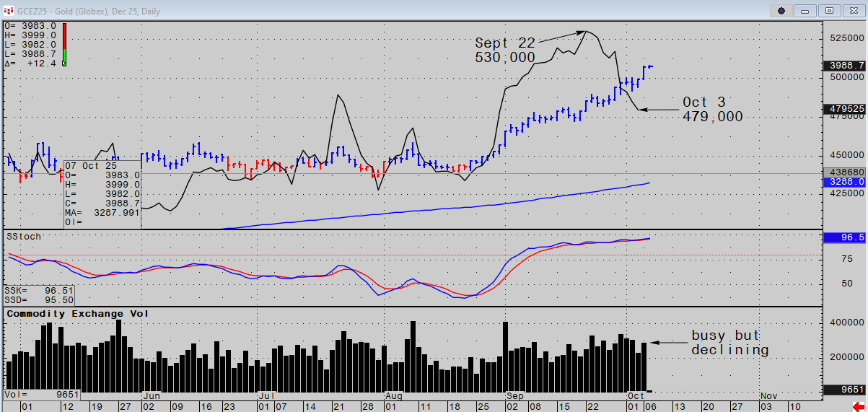Click the Oct month label on time axis
This screenshot has width=868, height=412.
pyautogui.click(x=636, y=396)
